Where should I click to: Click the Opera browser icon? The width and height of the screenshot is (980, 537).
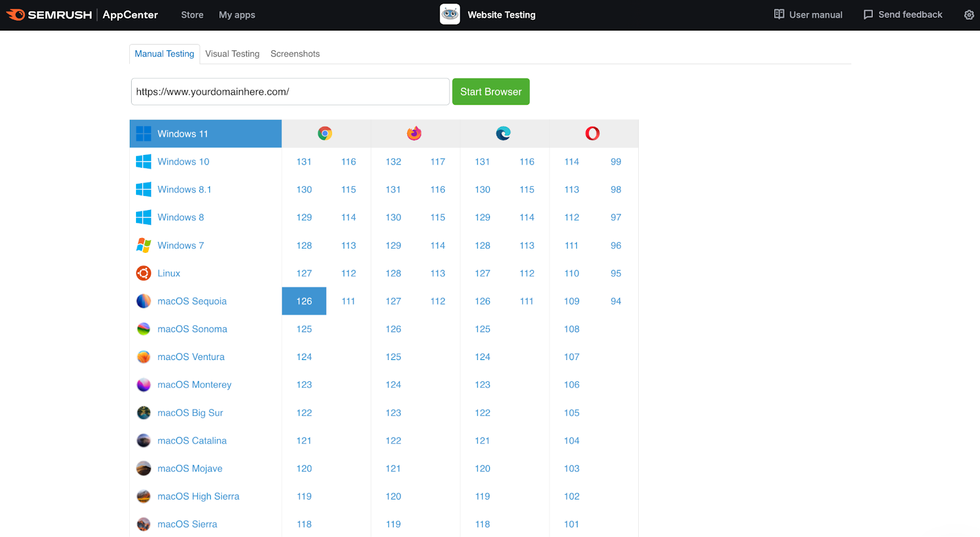coord(592,133)
